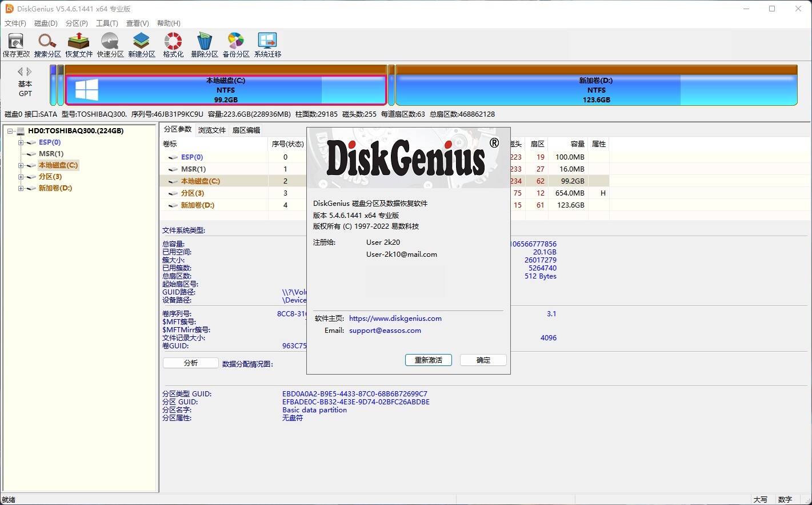This screenshot has width=812, height=505.
Task: Click 确定 to close the about dialog
Action: (x=483, y=360)
